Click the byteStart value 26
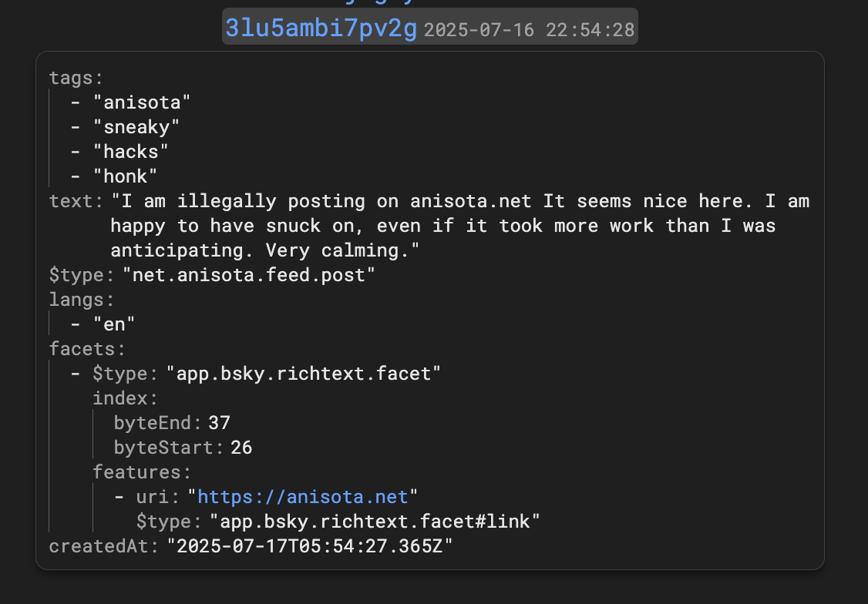 click(x=241, y=448)
